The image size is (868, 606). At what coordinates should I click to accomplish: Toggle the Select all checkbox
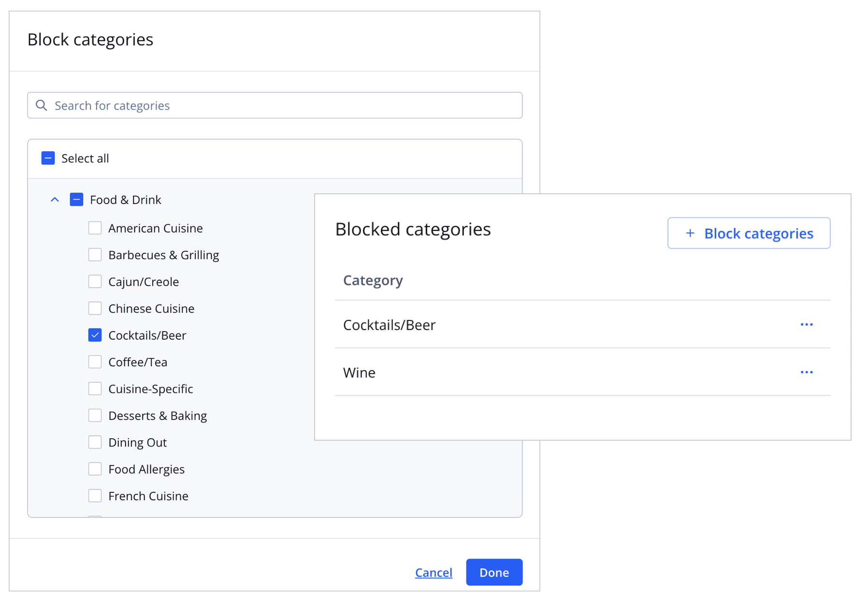pos(48,158)
